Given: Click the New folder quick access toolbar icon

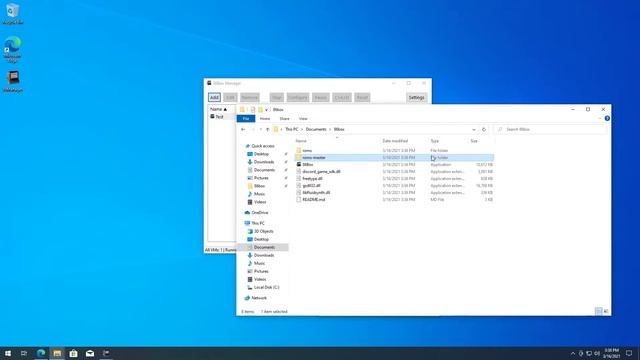Looking at the screenshot, I should (x=260, y=109).
